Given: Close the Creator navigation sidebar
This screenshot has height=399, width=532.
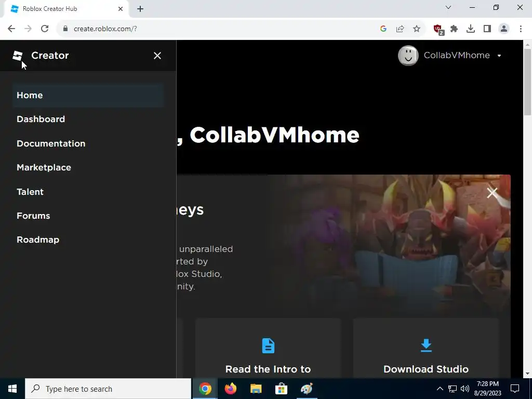Looking at the screenshot, I should coord(157,56).
